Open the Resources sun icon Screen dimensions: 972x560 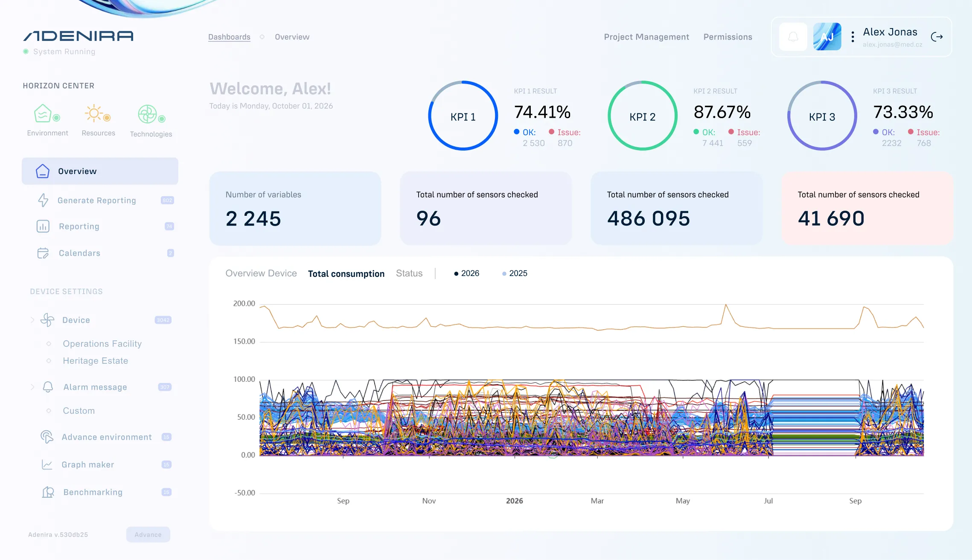coord(94,113)
